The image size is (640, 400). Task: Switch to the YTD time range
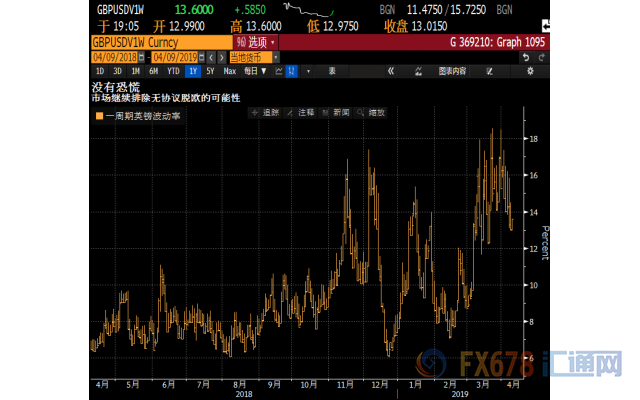coord(172,72)
